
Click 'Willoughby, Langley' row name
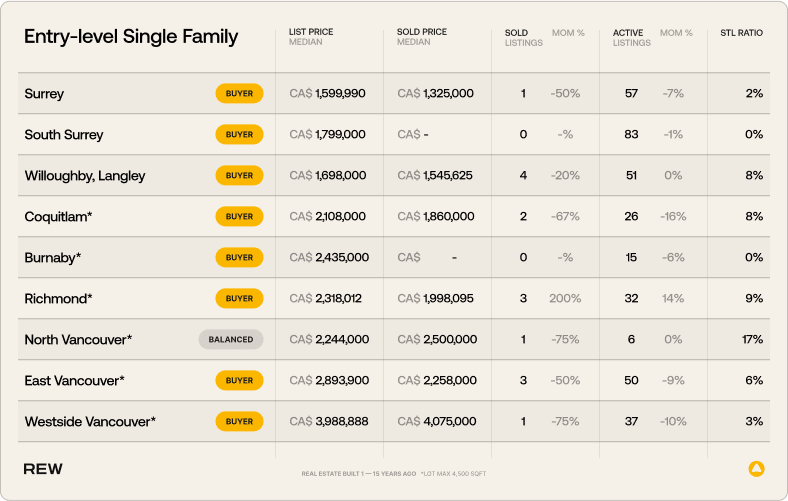85,176
